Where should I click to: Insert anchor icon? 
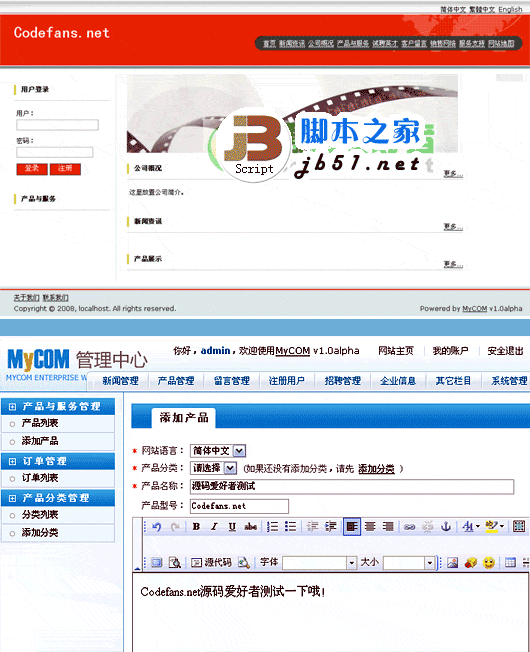(x=446, y=527)
